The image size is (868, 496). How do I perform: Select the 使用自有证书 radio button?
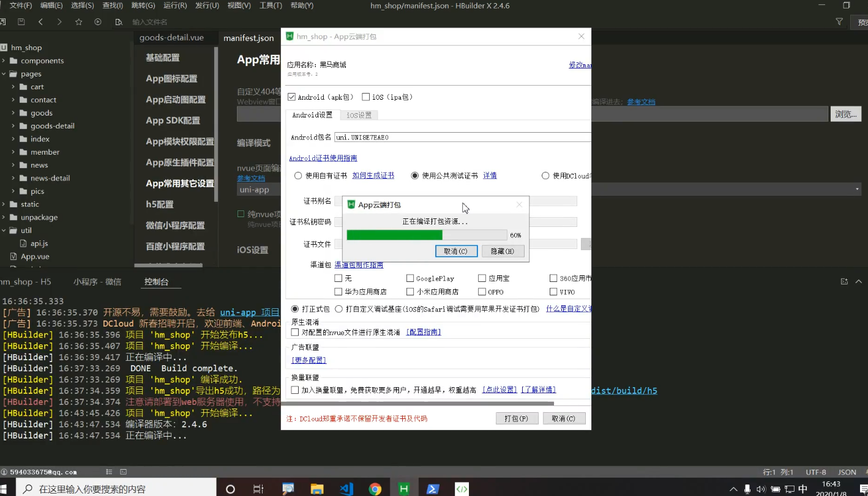[x=298, y=176]
